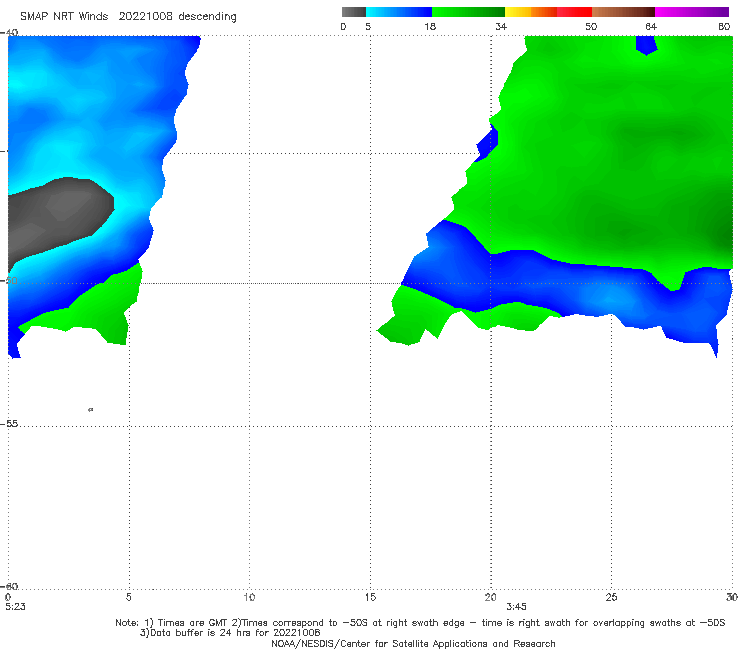Click the color bar label '34'
The height and width of the screenshot is (650, 740).
click(501, 27)
